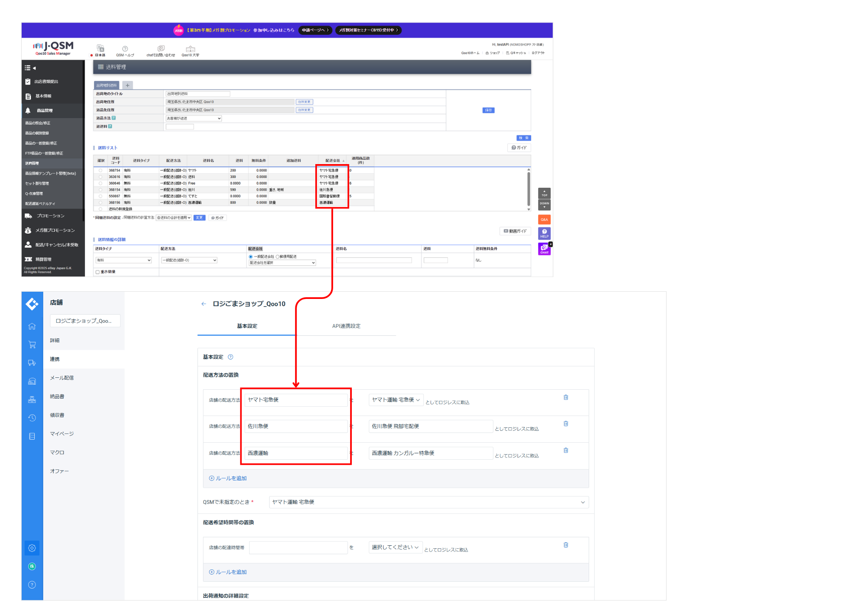Select radio for shipping code 368754
868x614 pixels.
[100, 170]
